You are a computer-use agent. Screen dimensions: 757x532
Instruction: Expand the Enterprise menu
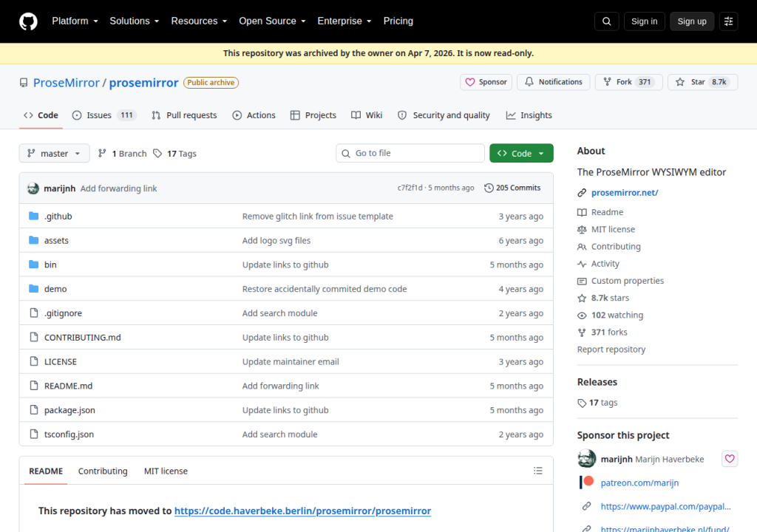tap(344, 21)
